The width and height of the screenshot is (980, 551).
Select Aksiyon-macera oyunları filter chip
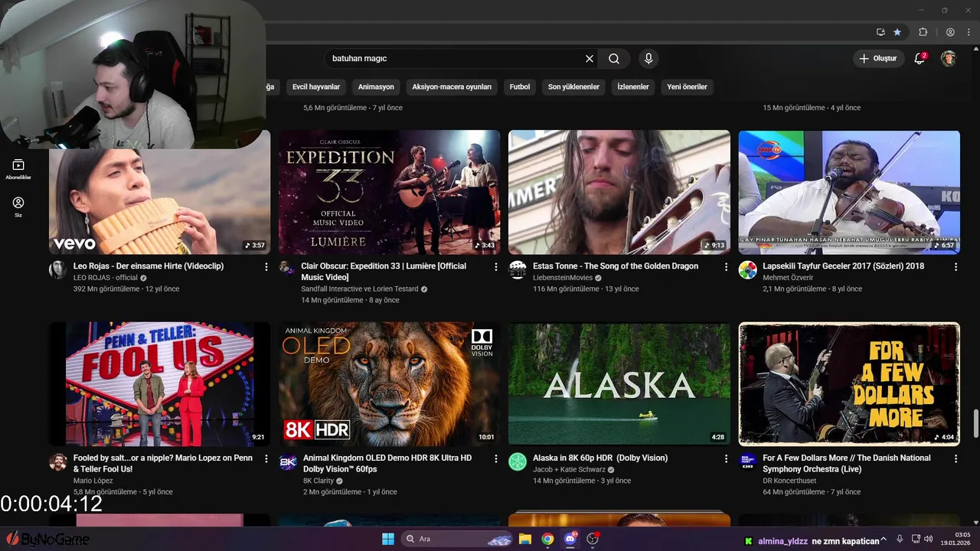pos(452,87)
